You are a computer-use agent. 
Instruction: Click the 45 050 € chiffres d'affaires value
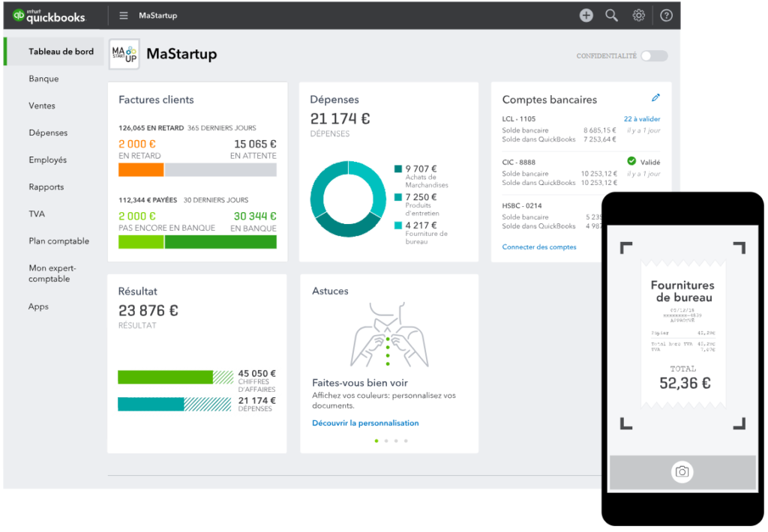pyautogui.click(x=257, y=373)
